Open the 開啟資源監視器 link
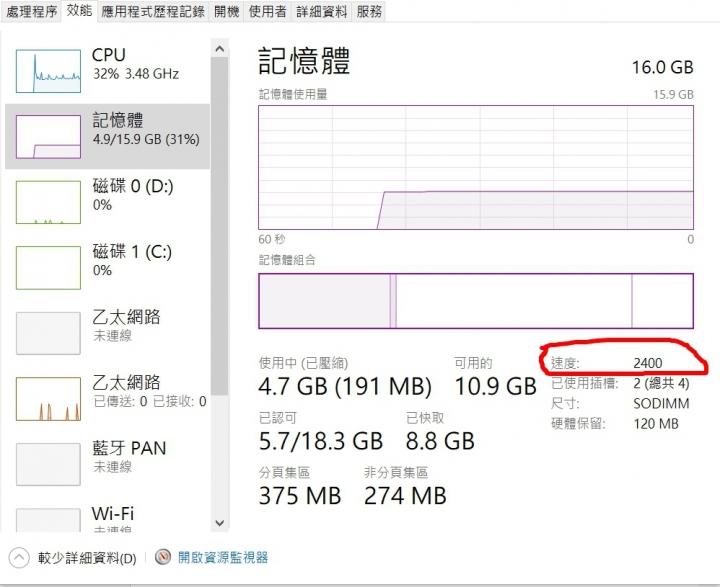Screen dimensions: 720x587 coord(223,558)
